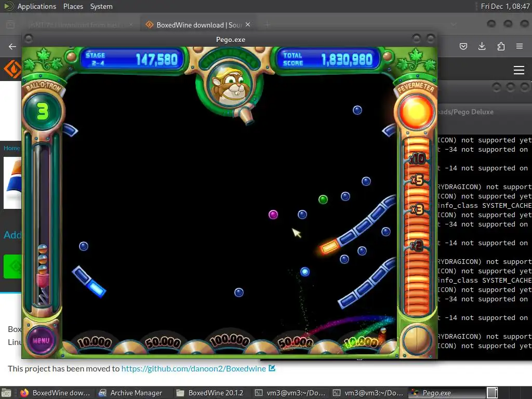Click the x2 multiplier marker
The height and width of the screenshot is (399, 532).
click(x=417, y=245)
